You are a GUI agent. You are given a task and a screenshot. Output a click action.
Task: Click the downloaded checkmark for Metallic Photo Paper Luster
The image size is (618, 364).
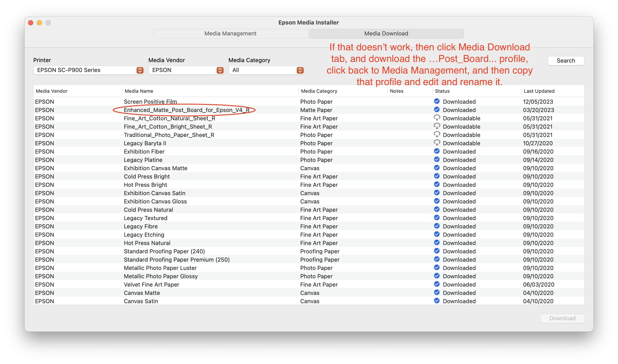pos(437,267)
